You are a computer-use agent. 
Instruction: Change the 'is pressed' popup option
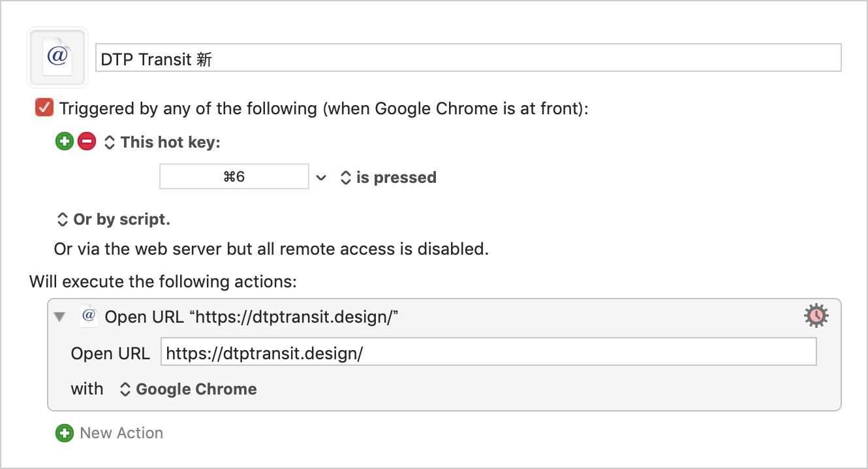click(x=388, y=178)
